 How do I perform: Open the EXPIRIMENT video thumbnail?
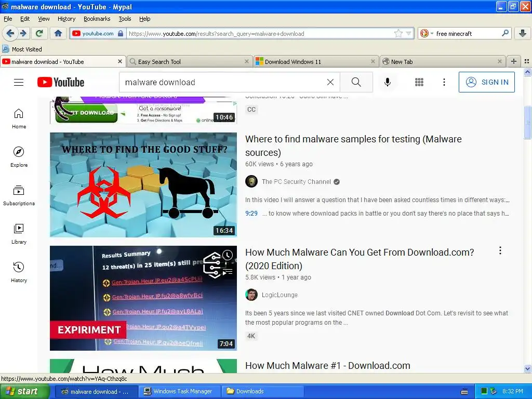(143, 298)
